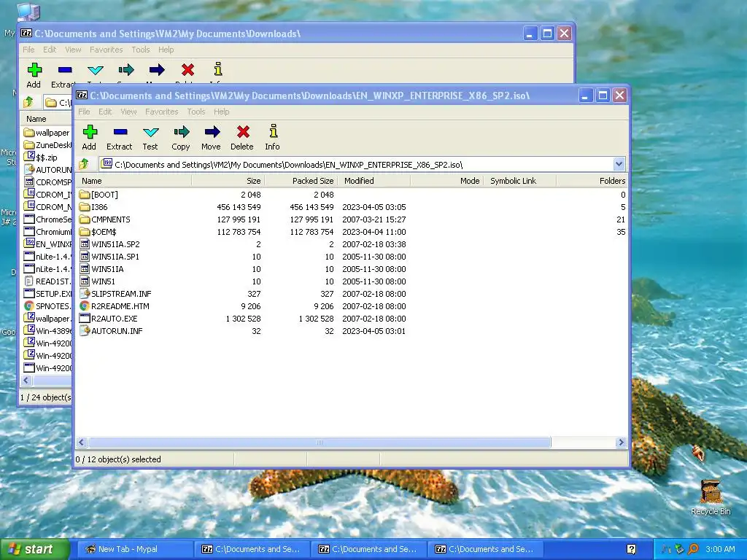Sort by the Size column header

coord(228,181)
